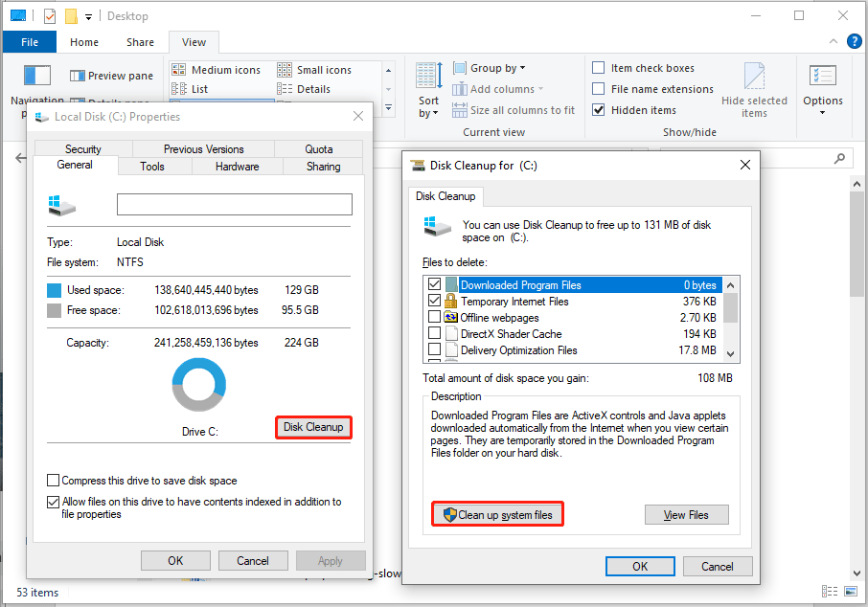The height and width of the screenshot is (607, 868).
Task: Click the layout gallery down arrow
Action: [x=389, y=89]
